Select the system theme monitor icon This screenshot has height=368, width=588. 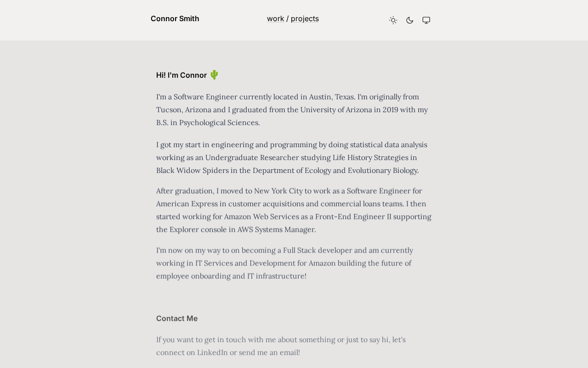pyautogui.click(x=426, y=20)
